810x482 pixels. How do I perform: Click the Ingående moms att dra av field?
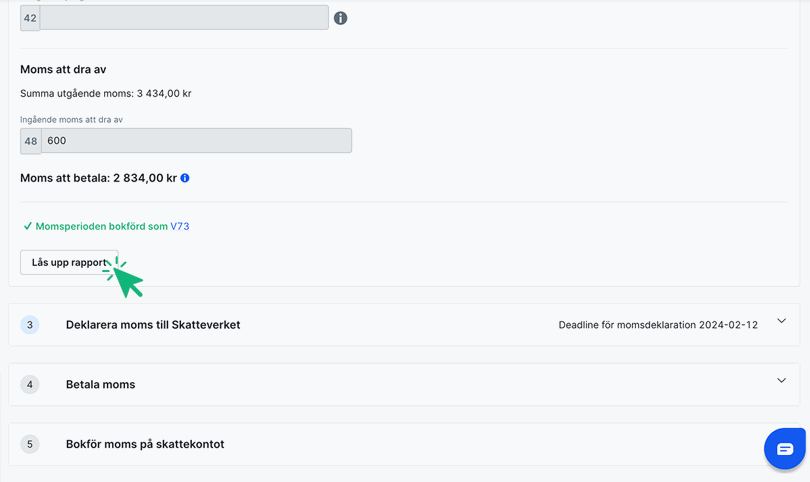(196, 141)
